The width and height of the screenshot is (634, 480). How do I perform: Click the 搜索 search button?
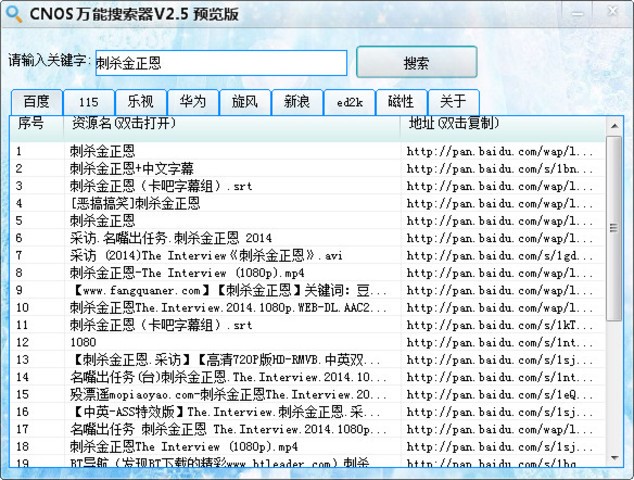point(416,62)
